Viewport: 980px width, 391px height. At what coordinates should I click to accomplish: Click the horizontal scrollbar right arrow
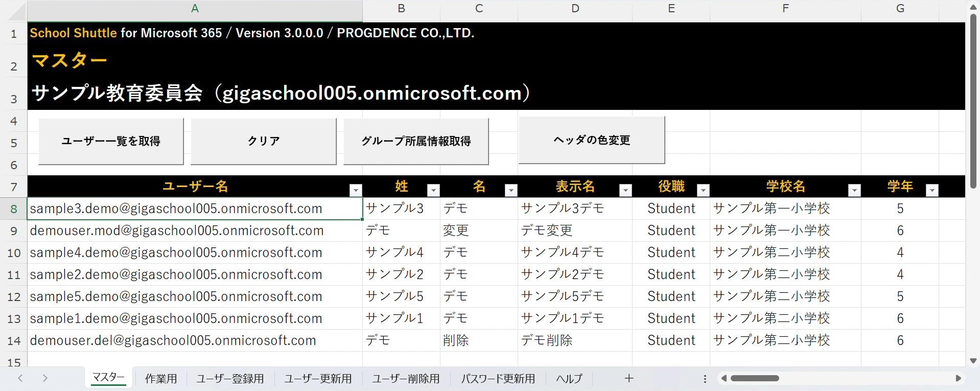tap(958, 378)
